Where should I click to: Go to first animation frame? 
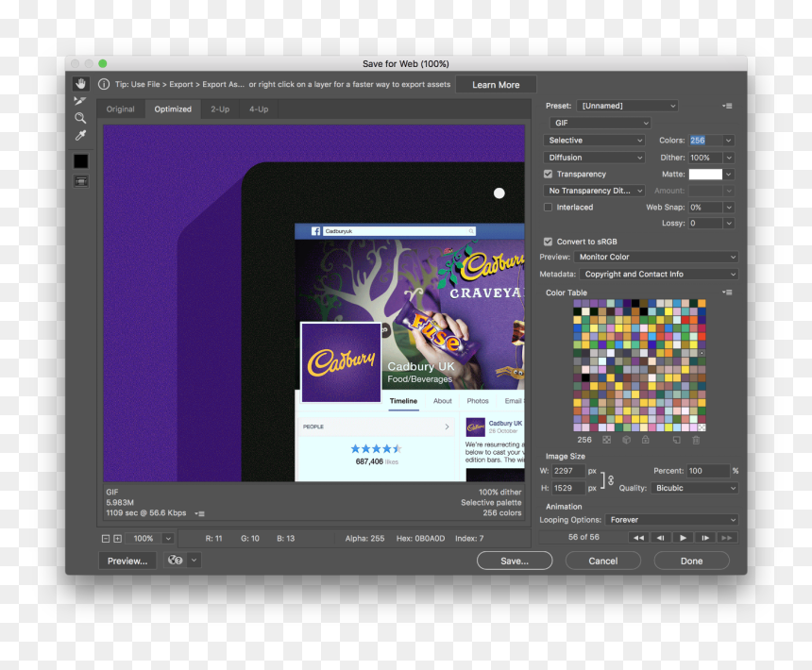[638, 538]
